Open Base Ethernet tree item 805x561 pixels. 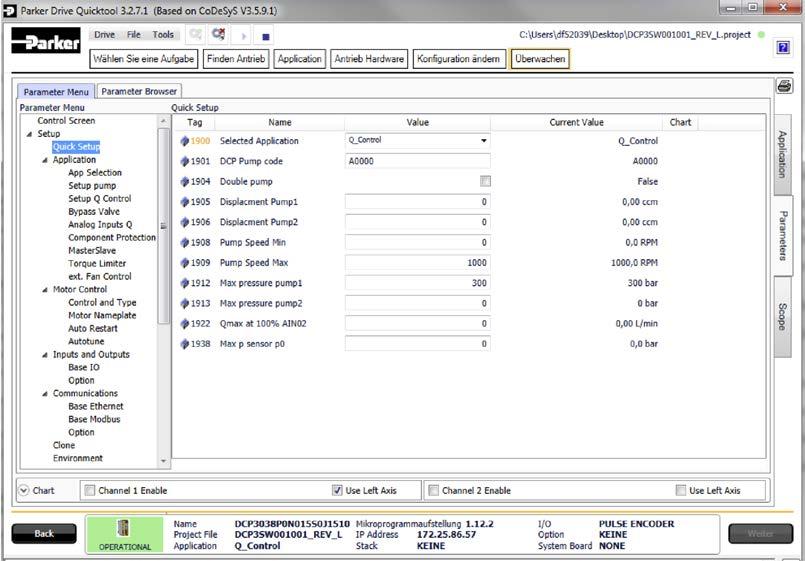[x=95, y=407]
